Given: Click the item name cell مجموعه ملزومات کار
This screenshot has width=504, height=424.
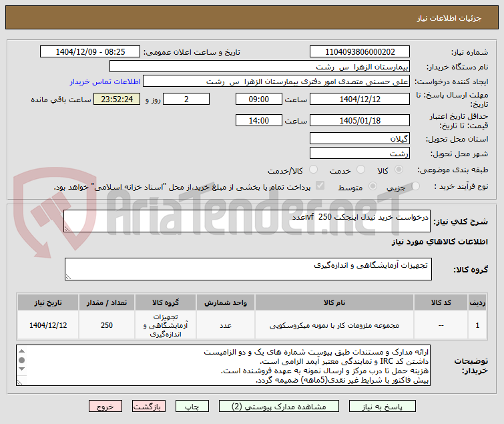Looking at the screenshot, I should click(x=334, y=325).
